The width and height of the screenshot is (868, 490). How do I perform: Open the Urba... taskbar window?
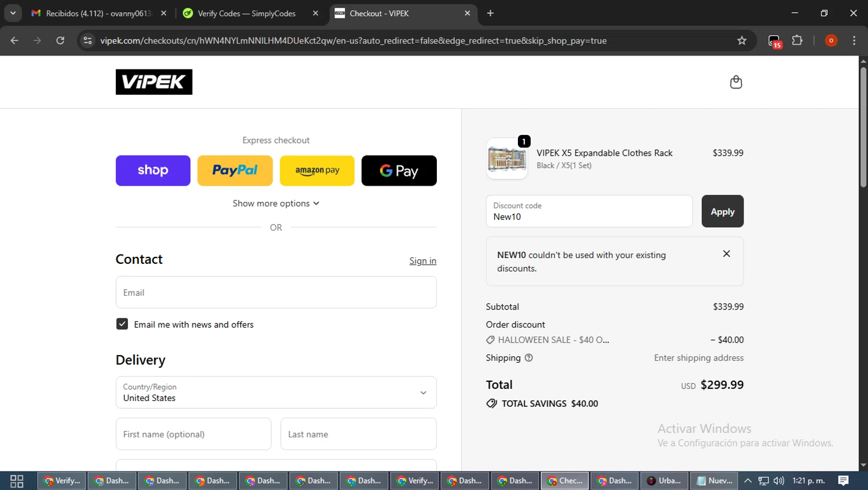point(665,481)
